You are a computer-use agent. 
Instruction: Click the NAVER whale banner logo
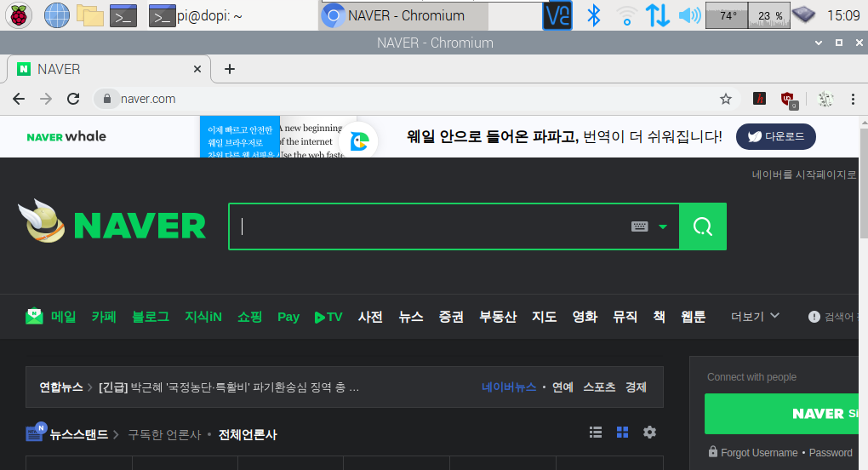click(66, 137)
